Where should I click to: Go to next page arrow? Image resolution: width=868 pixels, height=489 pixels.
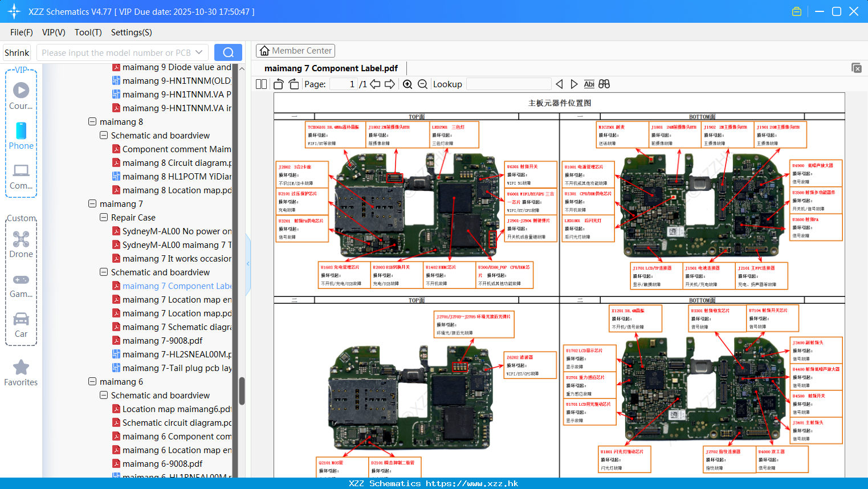point(390,84)
